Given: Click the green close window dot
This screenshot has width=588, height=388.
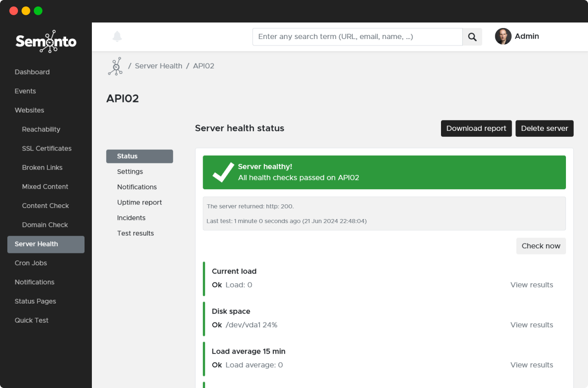Looking at the screenshot, I should click(x=38, y=11).
